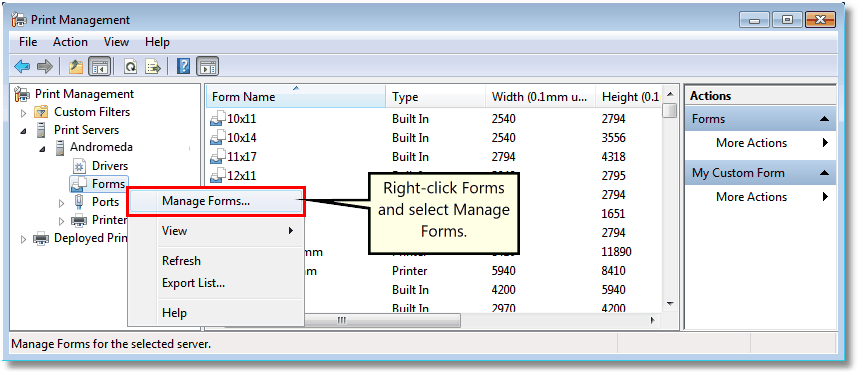Click the form icon beside 10x11
The image size is (859, 375).
click(218, 118)
